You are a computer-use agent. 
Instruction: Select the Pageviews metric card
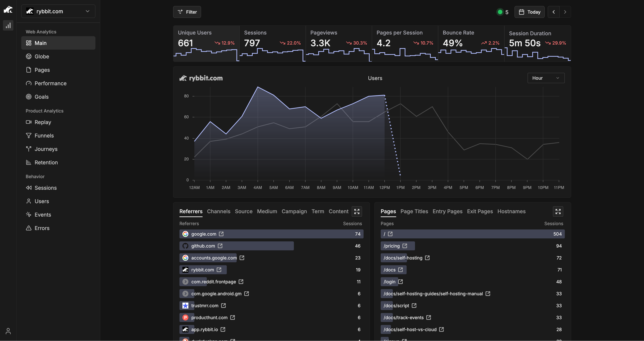339,43
